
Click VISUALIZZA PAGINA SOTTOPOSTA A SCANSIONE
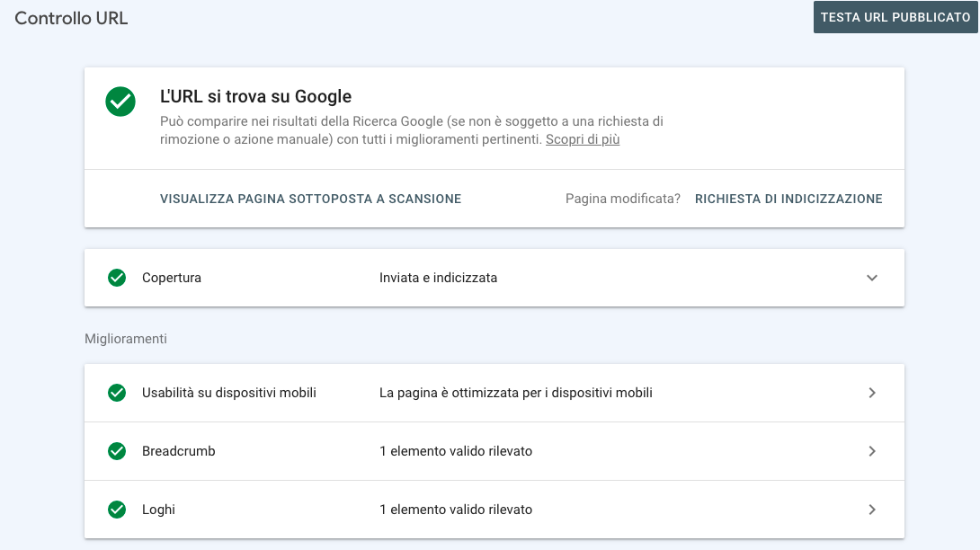click(x=310, y=199)
